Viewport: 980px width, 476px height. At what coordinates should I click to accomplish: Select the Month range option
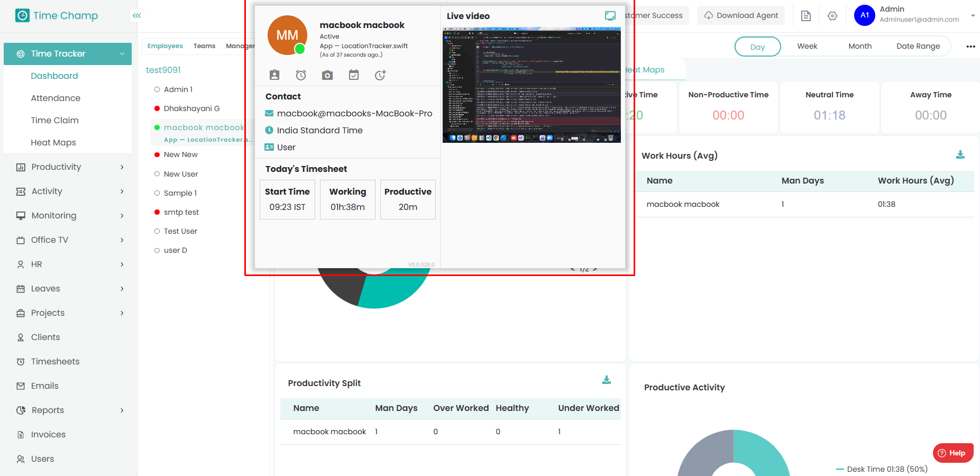(x=860, y=47)
